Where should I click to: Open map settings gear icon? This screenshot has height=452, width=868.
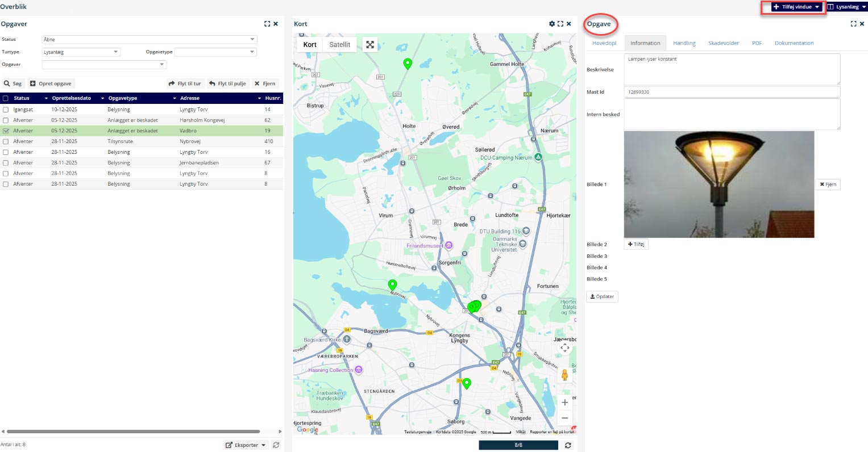click(x=551, y=24)
